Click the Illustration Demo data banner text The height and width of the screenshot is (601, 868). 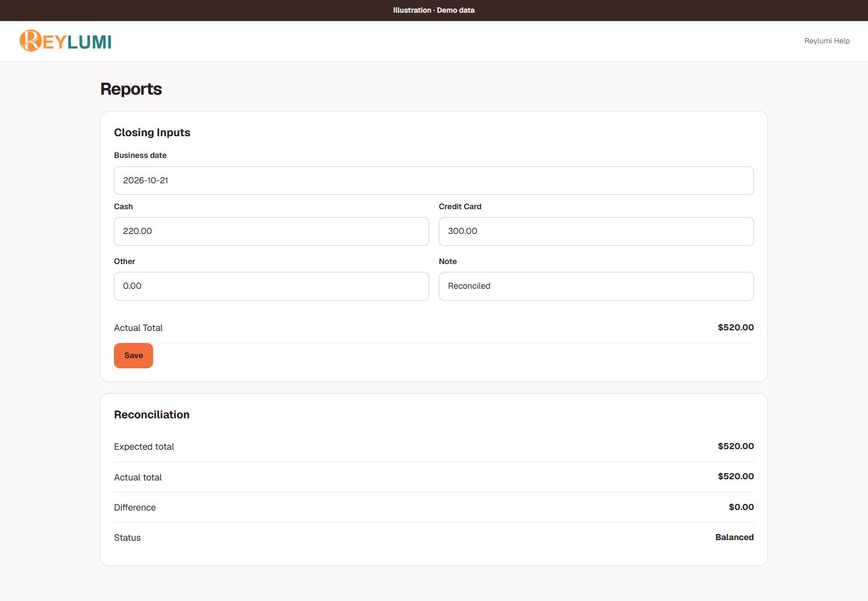click(x=434, y=10)
